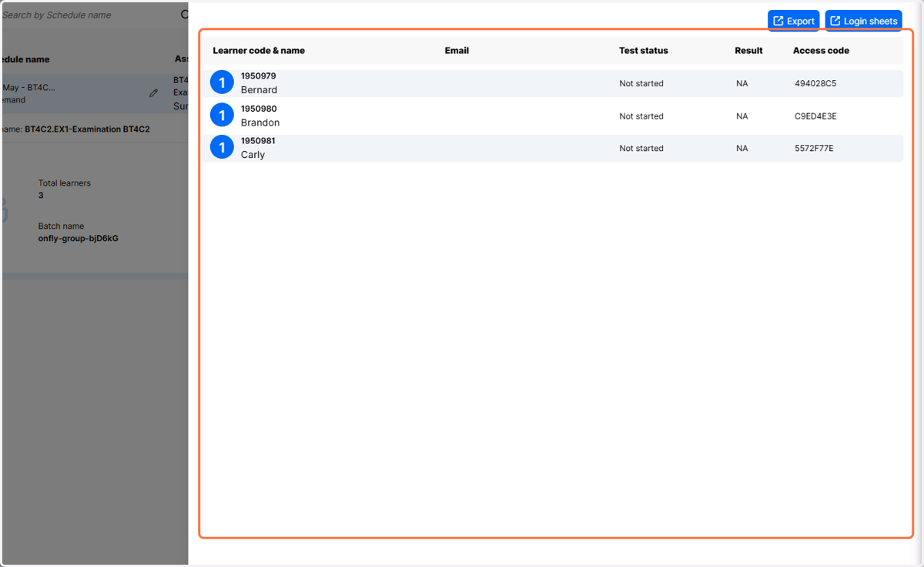Click Bernard's NA result
924x567 pixels.
[x=742, y=83]
